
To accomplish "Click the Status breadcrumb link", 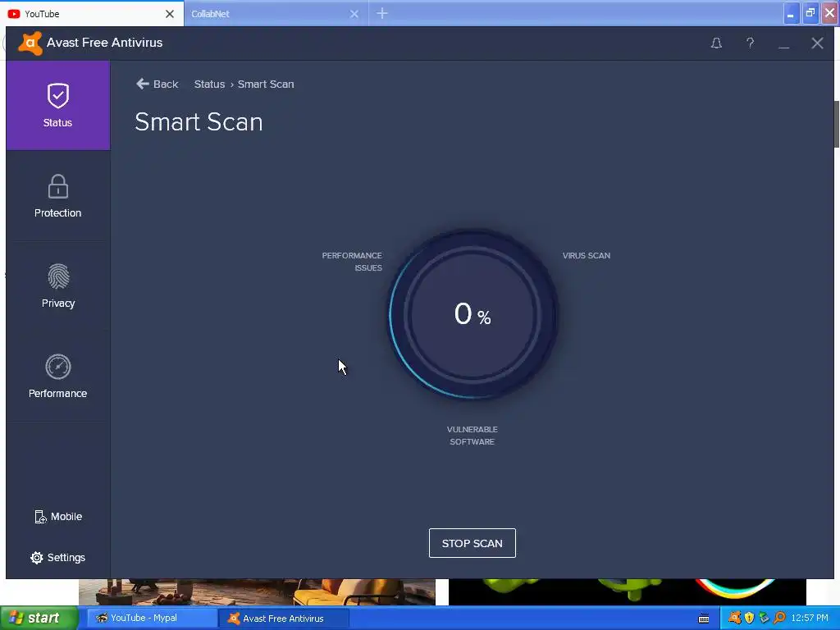I will (x=209, y=84).
